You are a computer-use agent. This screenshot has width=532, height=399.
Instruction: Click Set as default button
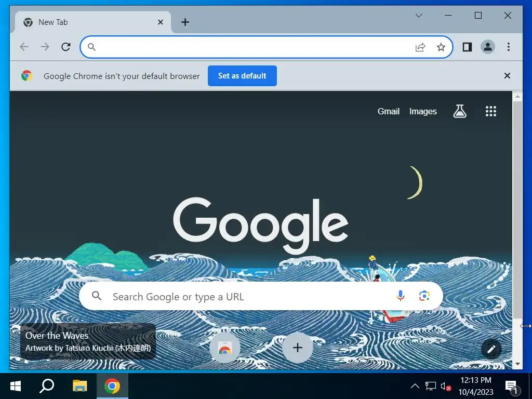[x=242, y=76]
